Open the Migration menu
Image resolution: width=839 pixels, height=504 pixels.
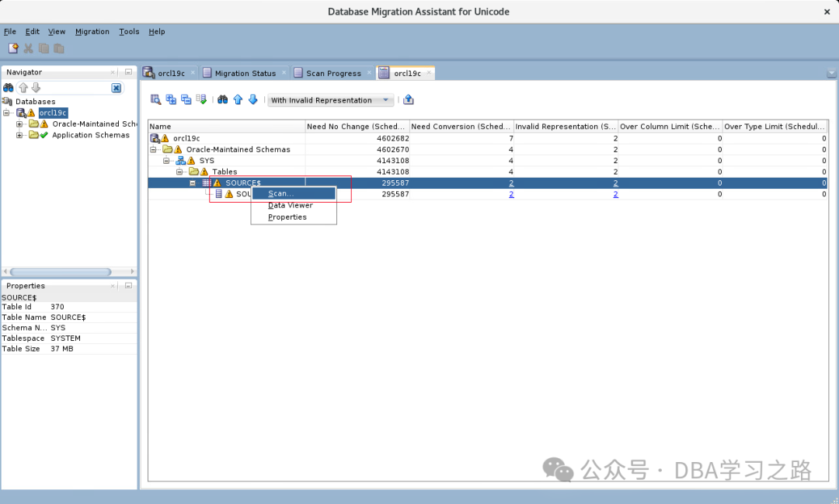pyautogui.click(x=92, y=32)
